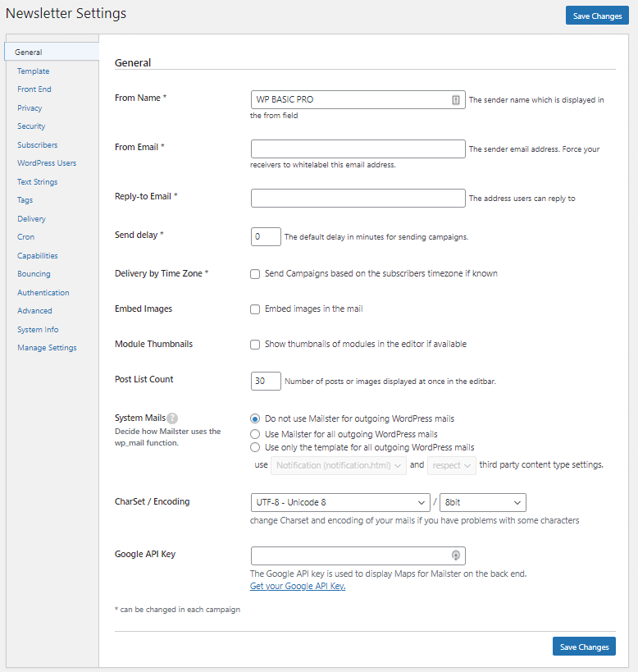This screenshot has height=672, width=638.
Task: Select Use Mailster for all outgoing WordPress mails
Action: tap(255, 434)
